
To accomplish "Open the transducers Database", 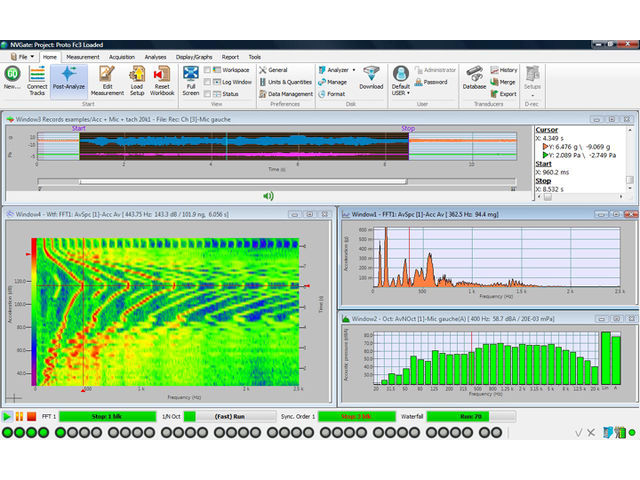I will click(x=474, y=79).
